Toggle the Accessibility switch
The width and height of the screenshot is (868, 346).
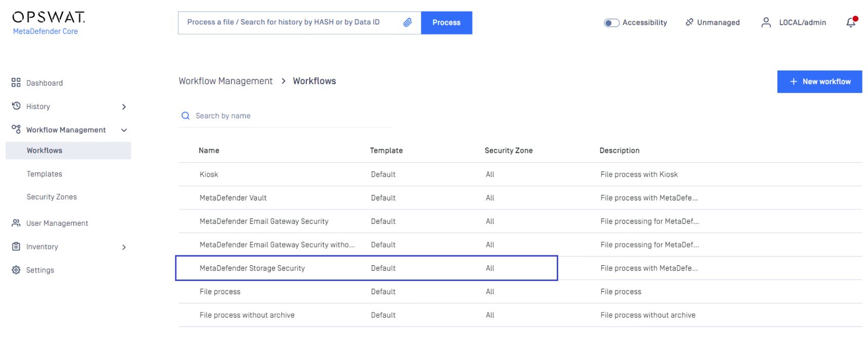(x=611, y=23)
